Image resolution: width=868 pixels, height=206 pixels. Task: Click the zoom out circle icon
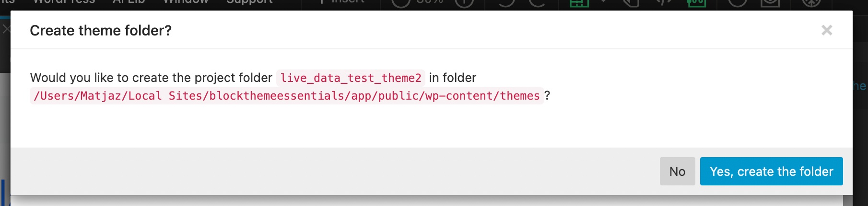[401, 2]
